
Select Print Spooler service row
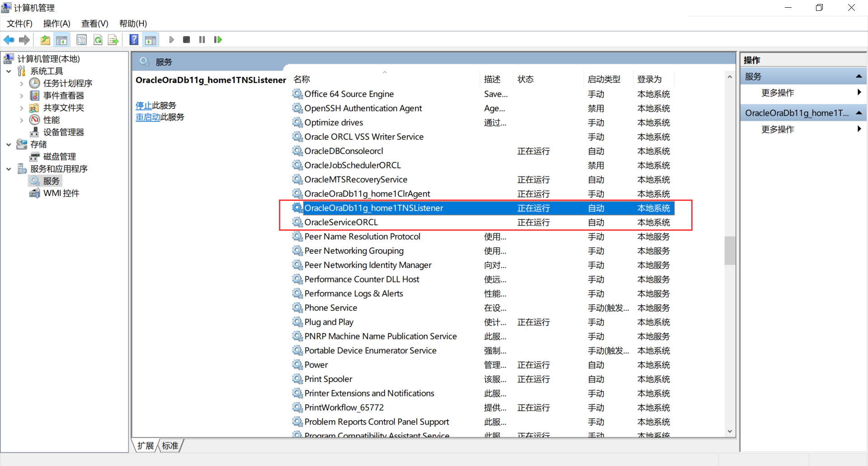click(x=483, y=379)
